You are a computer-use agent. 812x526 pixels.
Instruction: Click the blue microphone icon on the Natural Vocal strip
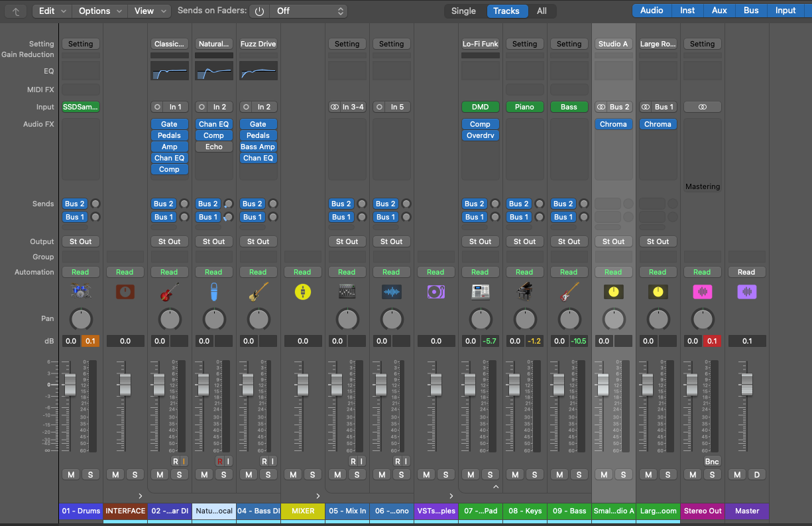[x=213, y=291]
